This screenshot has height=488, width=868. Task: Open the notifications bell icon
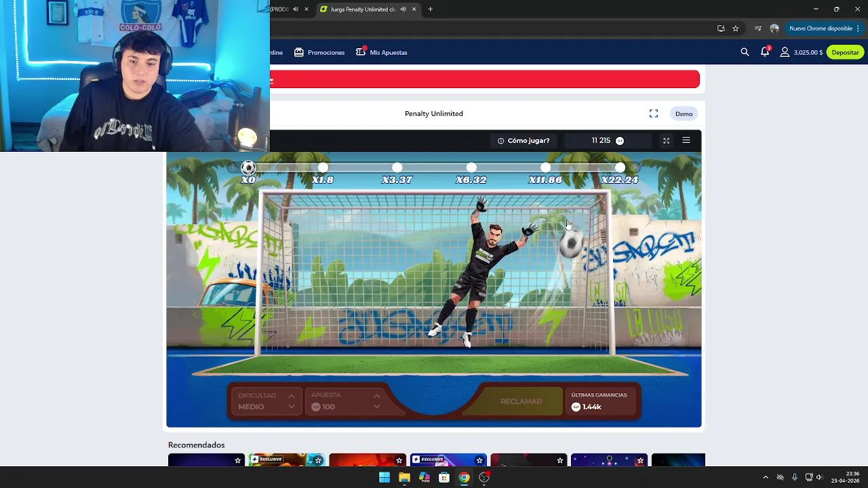(765, 52)
